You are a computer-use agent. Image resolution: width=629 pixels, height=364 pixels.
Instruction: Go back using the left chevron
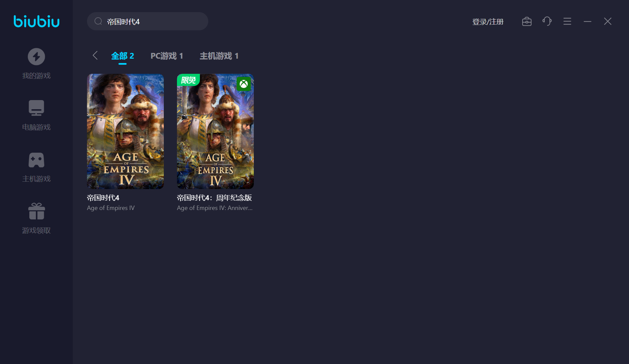[95, 56]
